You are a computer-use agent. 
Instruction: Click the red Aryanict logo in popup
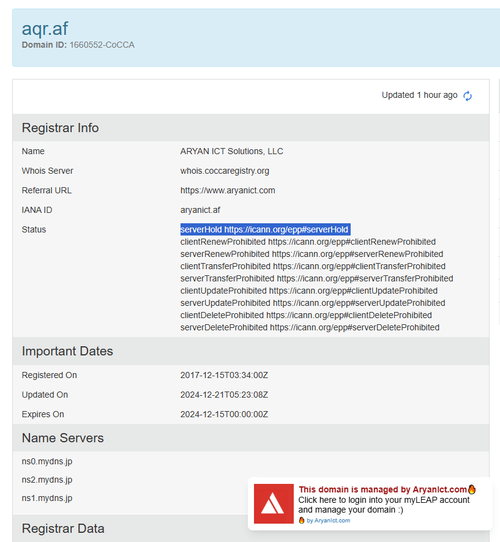[x=274, y=504]
